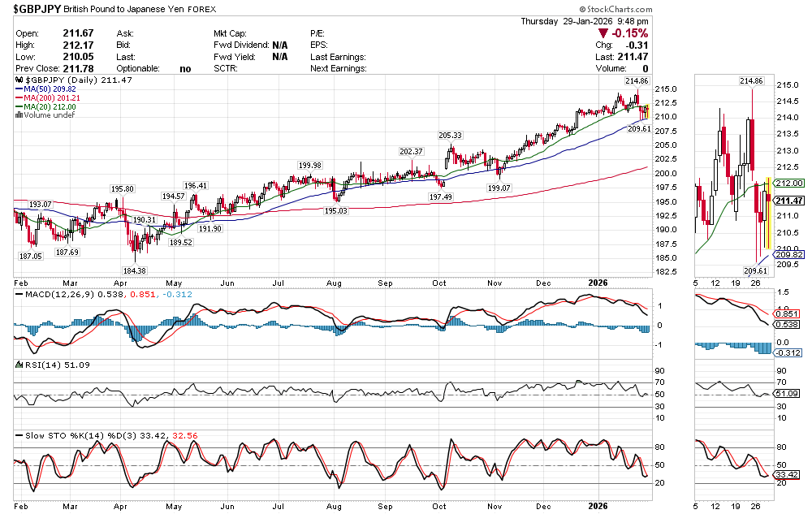Select the Slow STO %K(14) indicator label
Screen dimensions: 812x514
59,436
